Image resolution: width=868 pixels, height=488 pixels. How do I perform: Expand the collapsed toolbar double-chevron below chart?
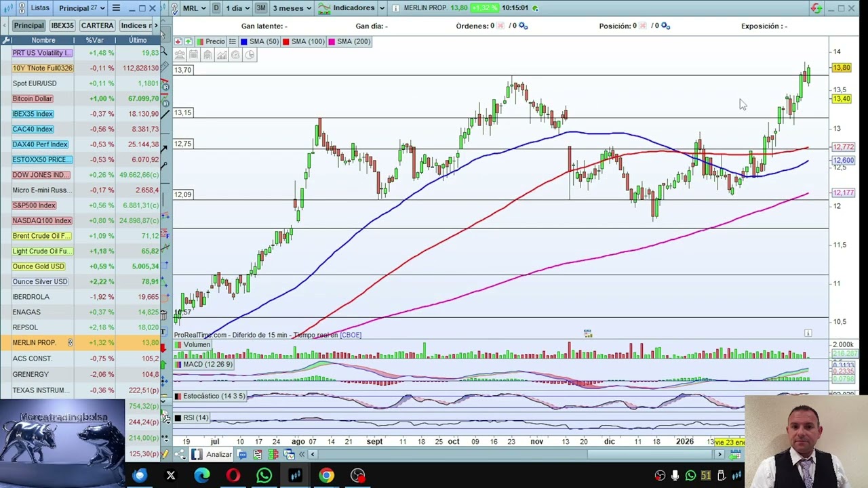(302, 454)
